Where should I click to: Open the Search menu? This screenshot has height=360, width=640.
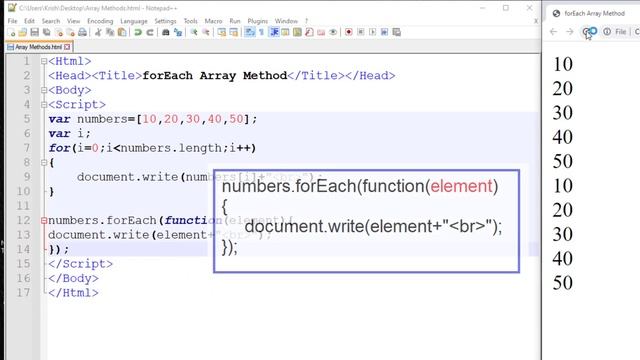(51, 21)
